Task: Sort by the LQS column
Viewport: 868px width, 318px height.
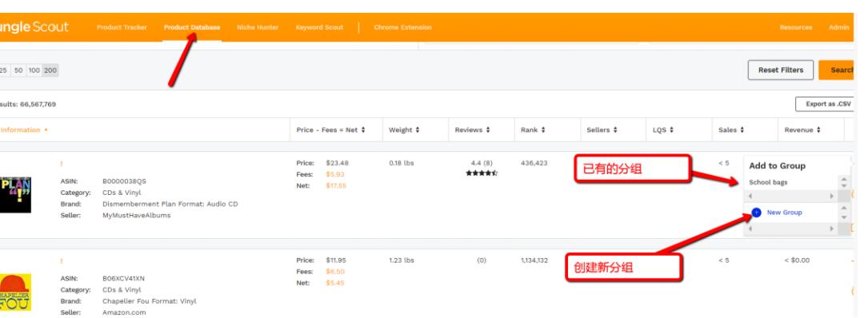Action: (663, 130)
